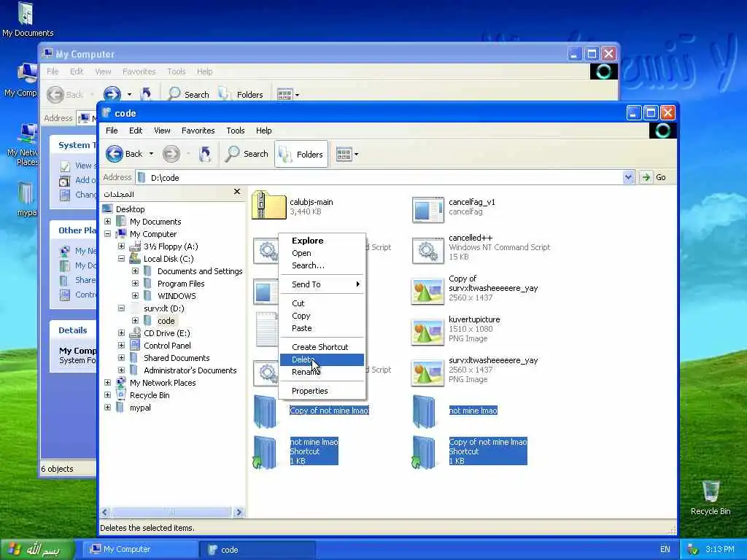Select the survxltwasheeeeere_yay PNG image icon
This screenshot has width=747, height=560.
pyautogui.click(x=427, y=373)
